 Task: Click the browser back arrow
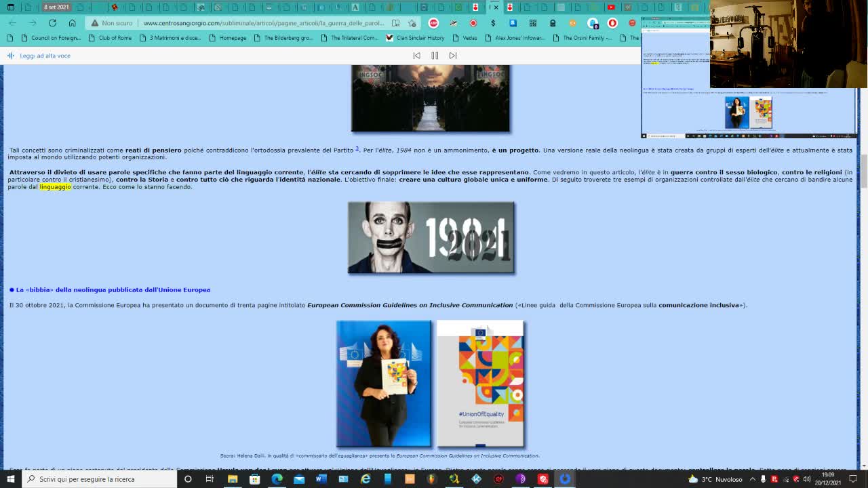(x=12, y=23)
